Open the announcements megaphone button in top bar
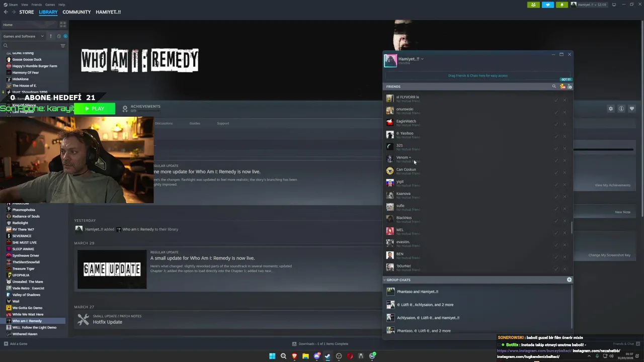644x362 pixels. click(547, 5)
